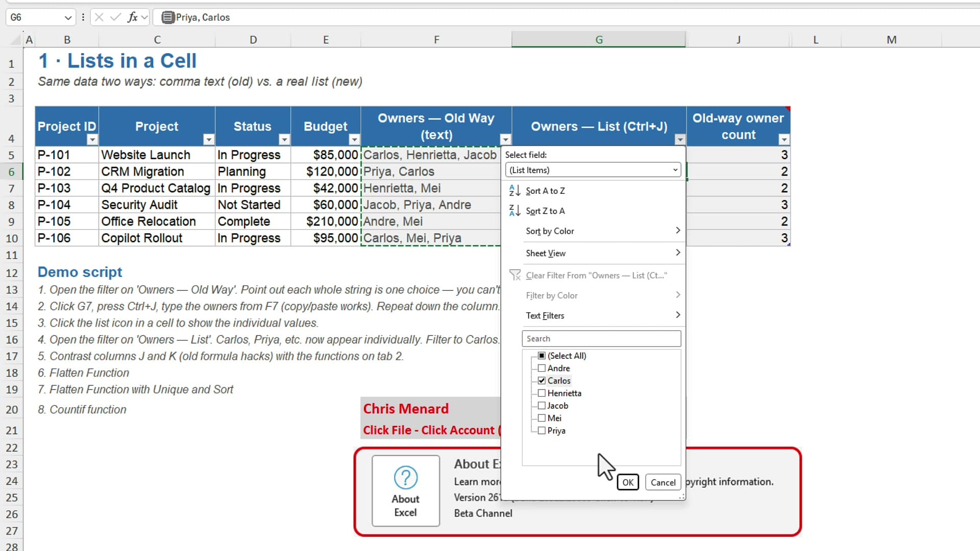Click the Select All corner triangle of the sheet
980x551 pixels.
16,40
